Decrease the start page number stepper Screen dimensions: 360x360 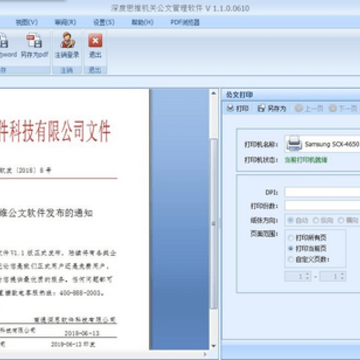(307, 278)
